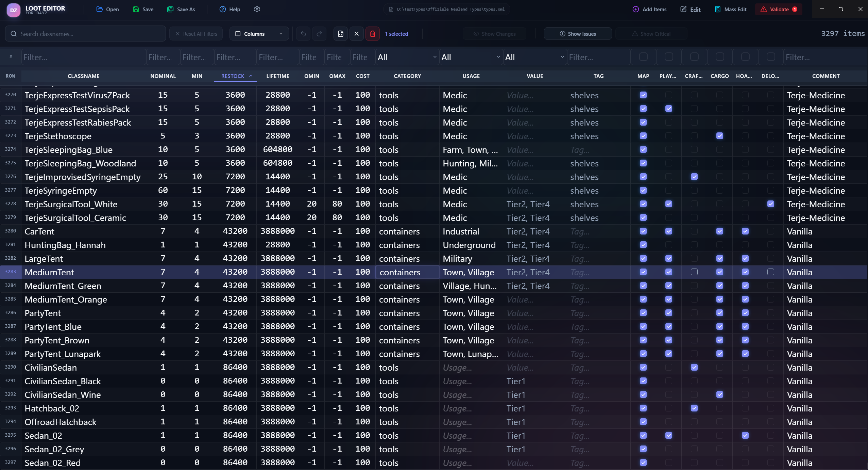
Task: Run Validate on loaded types
Action: coord(779,9)
